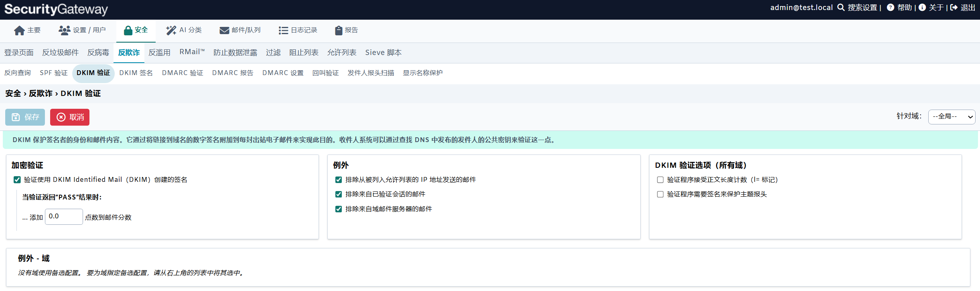Screen dimensions: 980x291
Task: Open the Sieve 脚本 tab
Action: [x=383, y=53]
